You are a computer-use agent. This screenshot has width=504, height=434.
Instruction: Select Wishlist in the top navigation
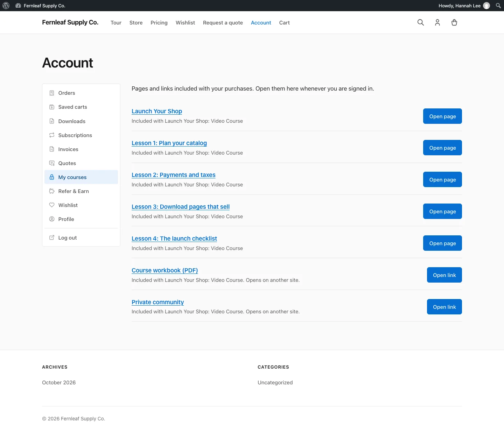point(185,23)
